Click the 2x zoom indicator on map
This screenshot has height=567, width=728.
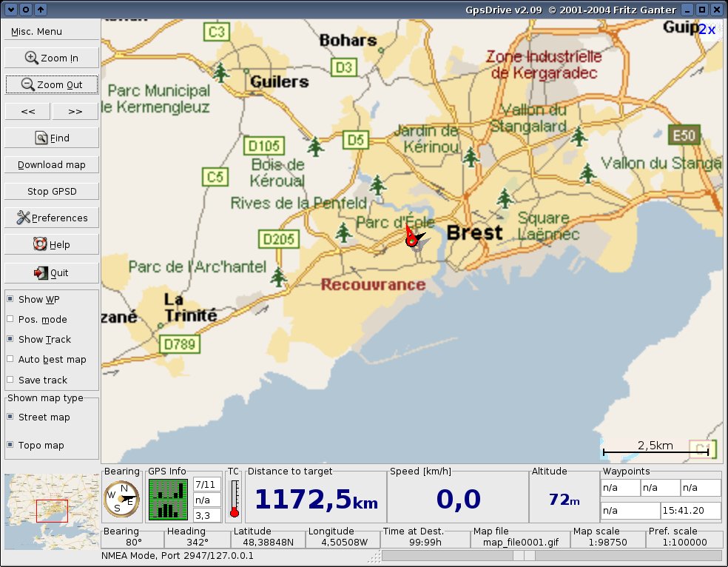click(707, 30)
